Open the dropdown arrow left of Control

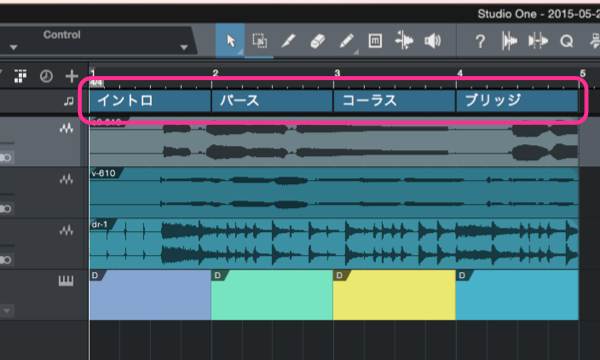pos(14,47)
